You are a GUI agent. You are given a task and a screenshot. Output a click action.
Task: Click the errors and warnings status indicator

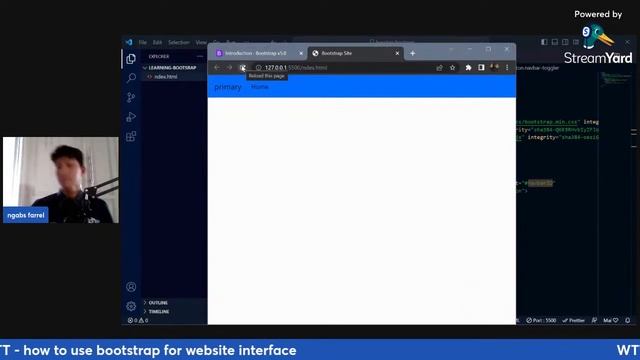(x=138, y=320)
